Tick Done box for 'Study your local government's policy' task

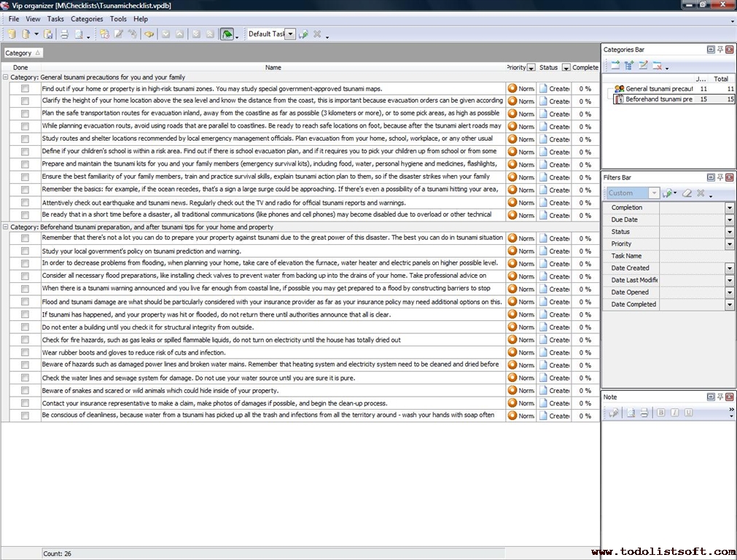pos(25,252)
